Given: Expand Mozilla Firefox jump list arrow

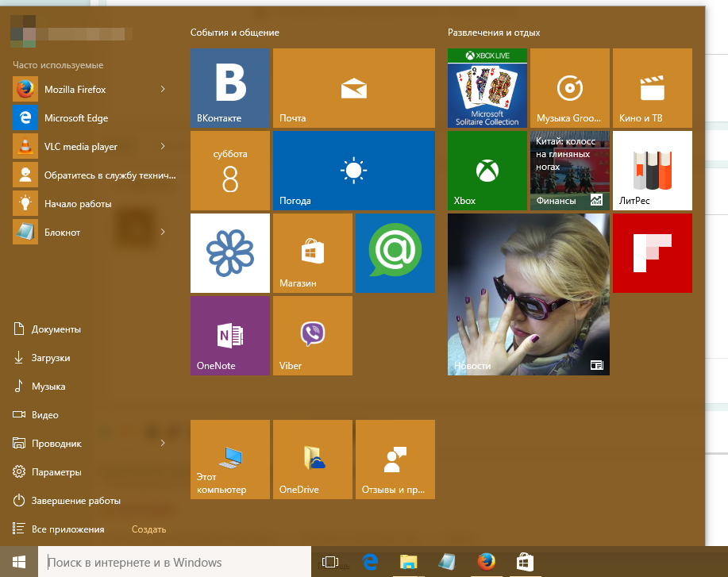Looking at the screenshot, I should (163, 90).
